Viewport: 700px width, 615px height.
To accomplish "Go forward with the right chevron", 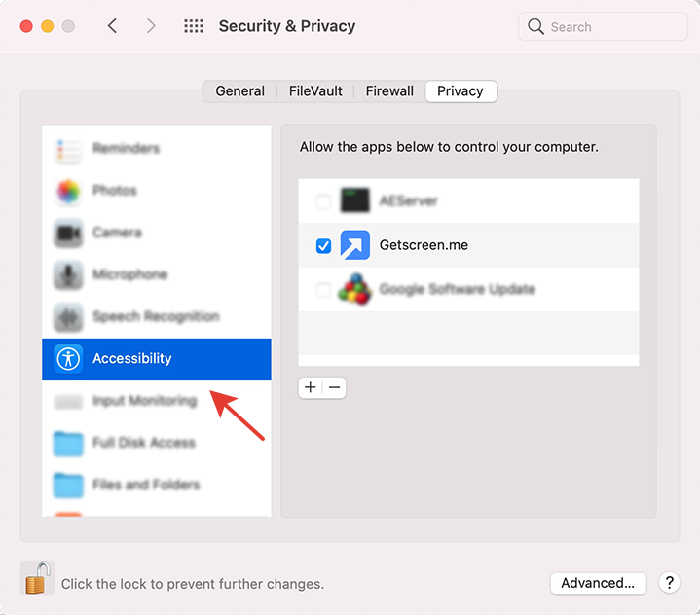I will [150, 26].
